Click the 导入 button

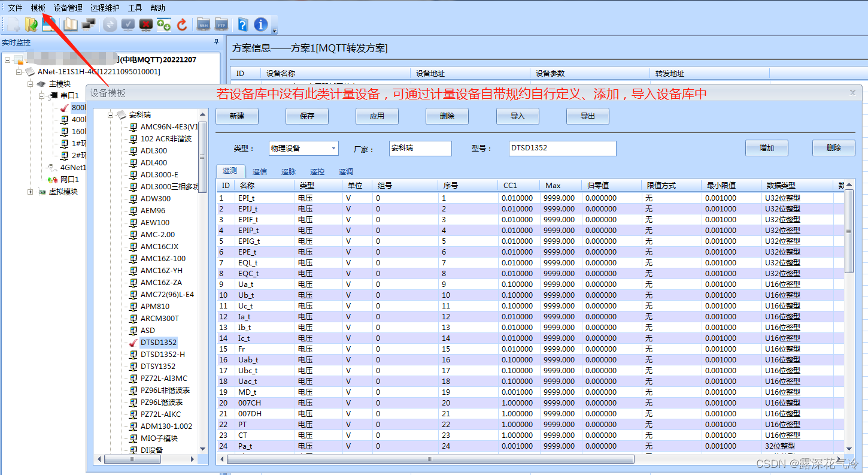tap(518, 116)
